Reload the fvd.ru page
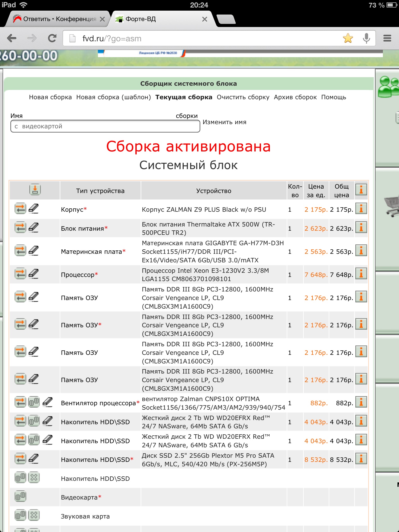This screenshot has height=532, width=399. (x=52, y=38)
